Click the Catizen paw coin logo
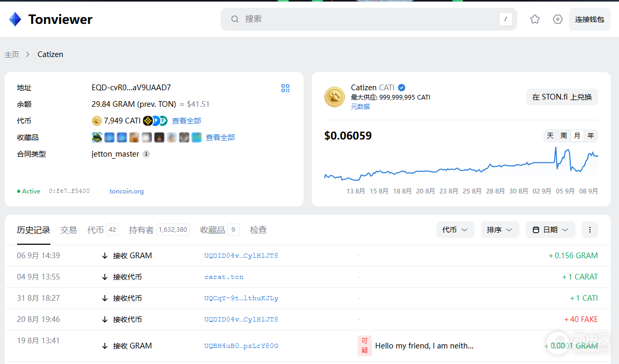The width and height of the screenshot is (619, 364). 334,97
